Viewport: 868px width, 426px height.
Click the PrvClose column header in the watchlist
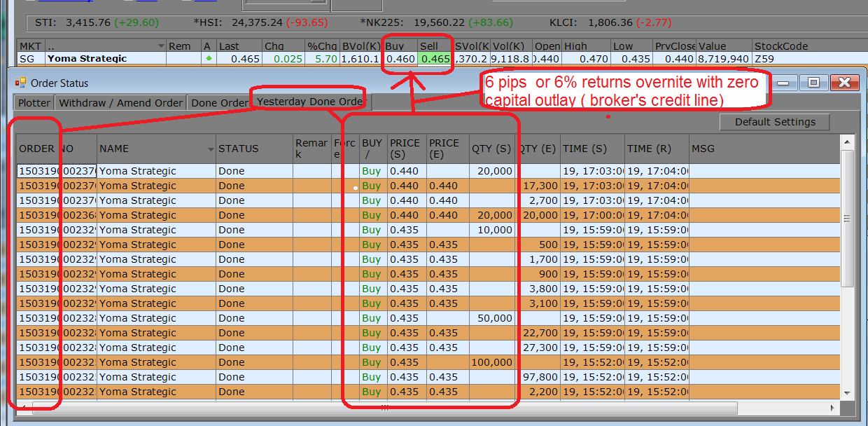tap(676, 46)
